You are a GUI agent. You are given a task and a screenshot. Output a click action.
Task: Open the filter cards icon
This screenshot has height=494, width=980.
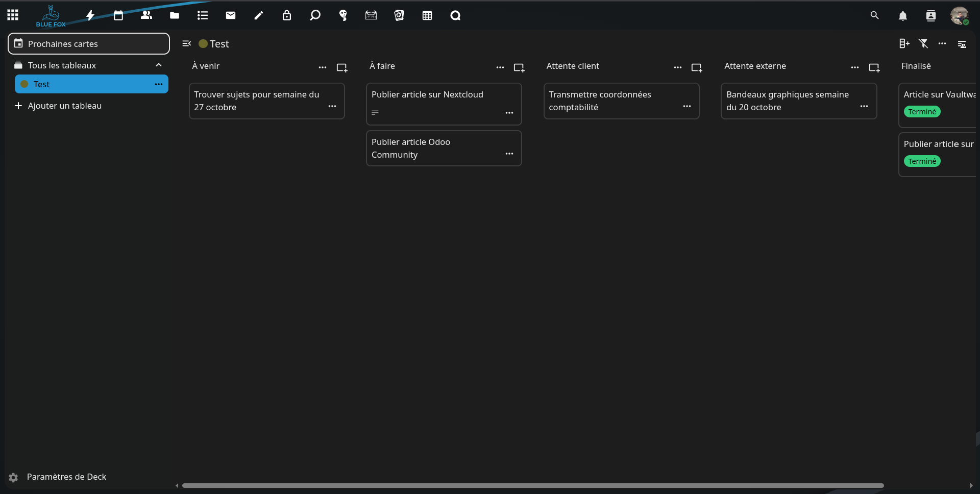click(x=923, y=44)
